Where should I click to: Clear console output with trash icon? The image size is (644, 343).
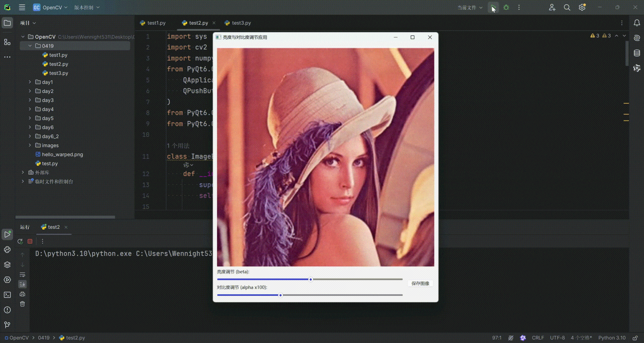click(x=22, y=304)
